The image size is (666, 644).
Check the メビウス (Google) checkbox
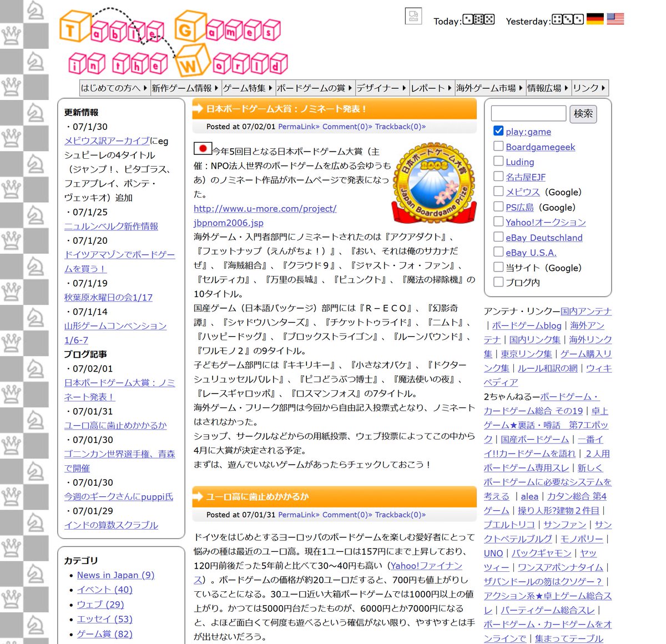(x=498, y=191)
